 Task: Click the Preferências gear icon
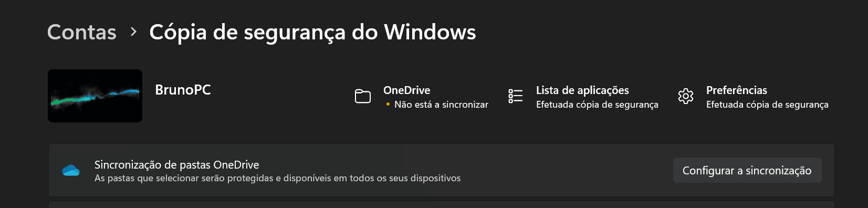point(686,96)
